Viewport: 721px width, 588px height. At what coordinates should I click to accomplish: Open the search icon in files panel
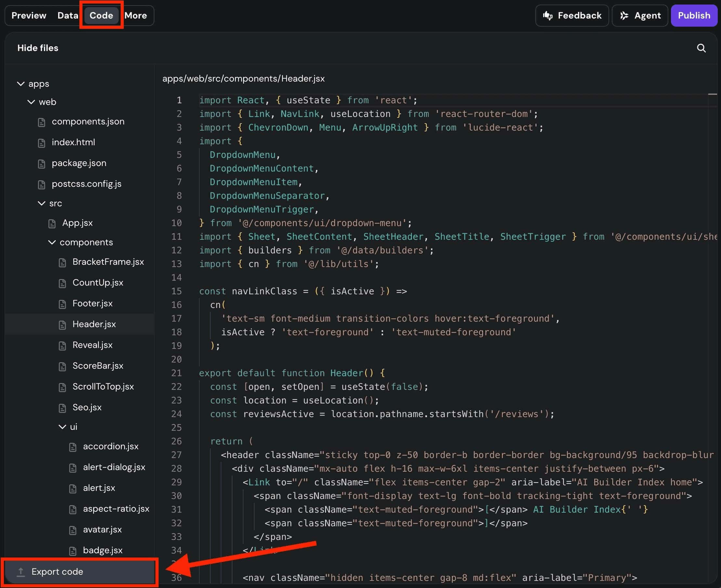tap(701, 48)
